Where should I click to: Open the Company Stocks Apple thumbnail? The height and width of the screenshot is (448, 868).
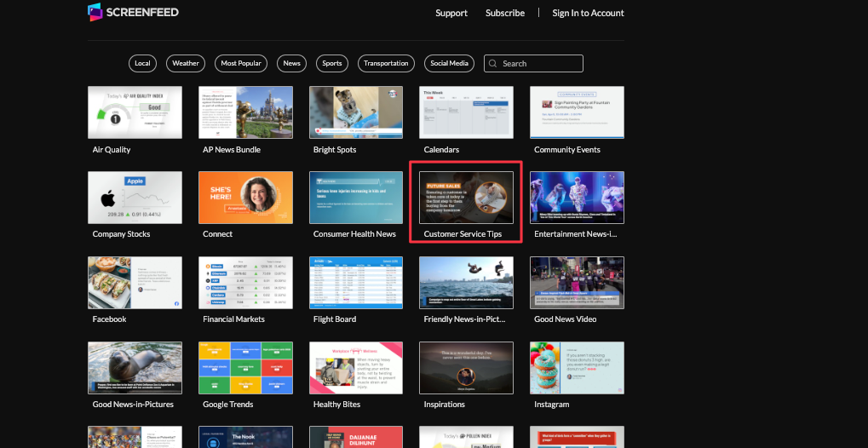pos(135,197)
